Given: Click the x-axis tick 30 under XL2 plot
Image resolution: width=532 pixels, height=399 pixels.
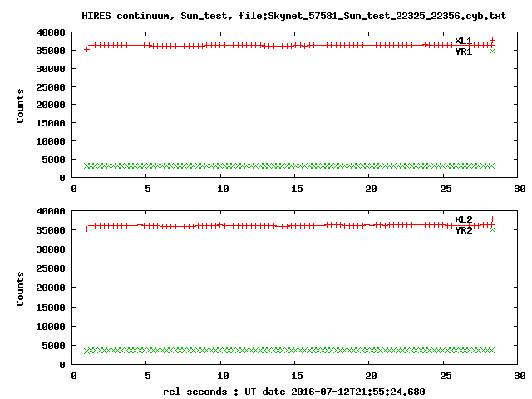Looking at the screenshot, I should click(520, 376).
